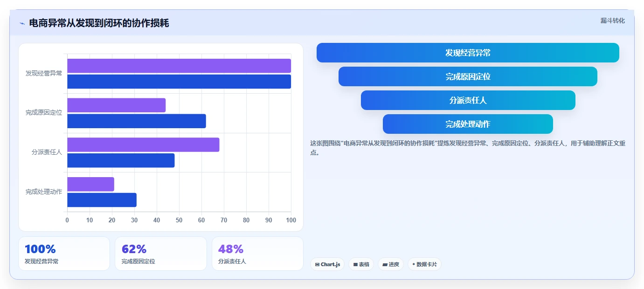Click blue bar for 分派责任人 in chart
The width and height of the screenshot is (644, 289).
click(x=121, y=160)
